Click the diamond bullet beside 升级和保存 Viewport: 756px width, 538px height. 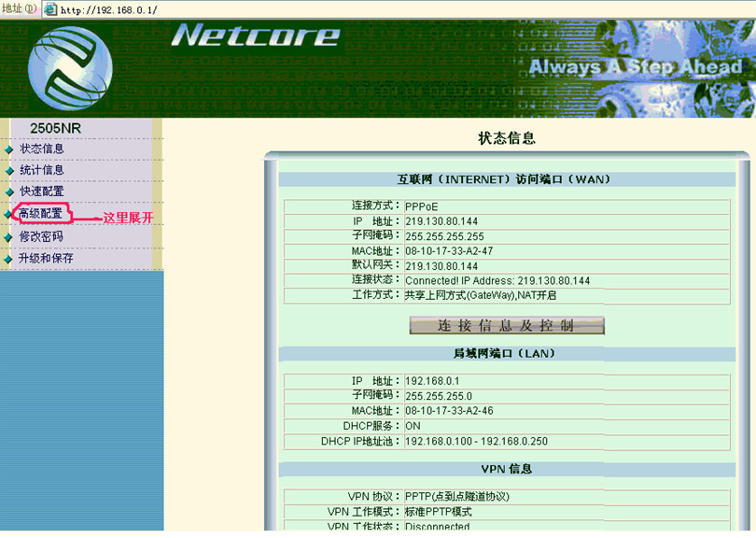pos(7,259)
